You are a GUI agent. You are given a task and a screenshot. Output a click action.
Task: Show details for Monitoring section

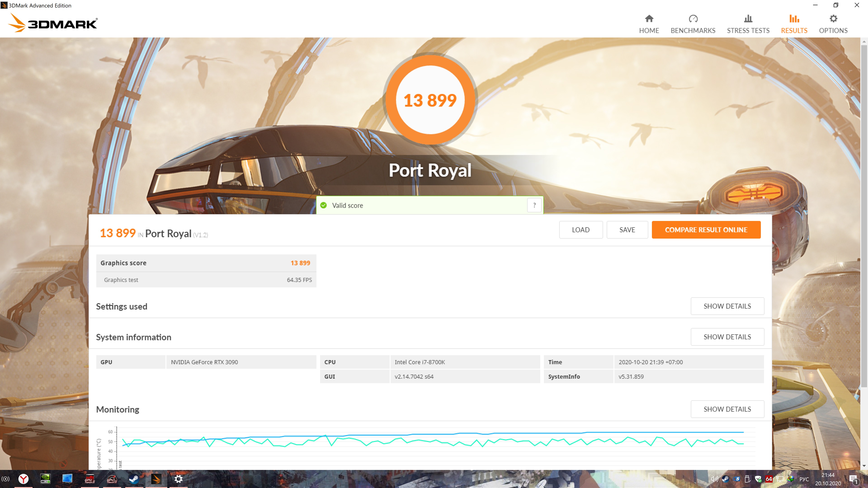727,409
